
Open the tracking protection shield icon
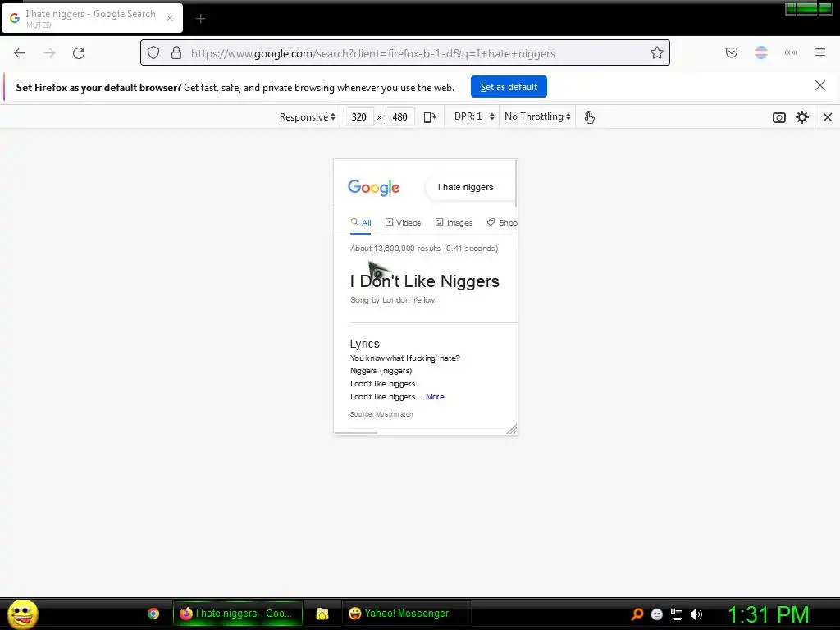pos(153,53)
